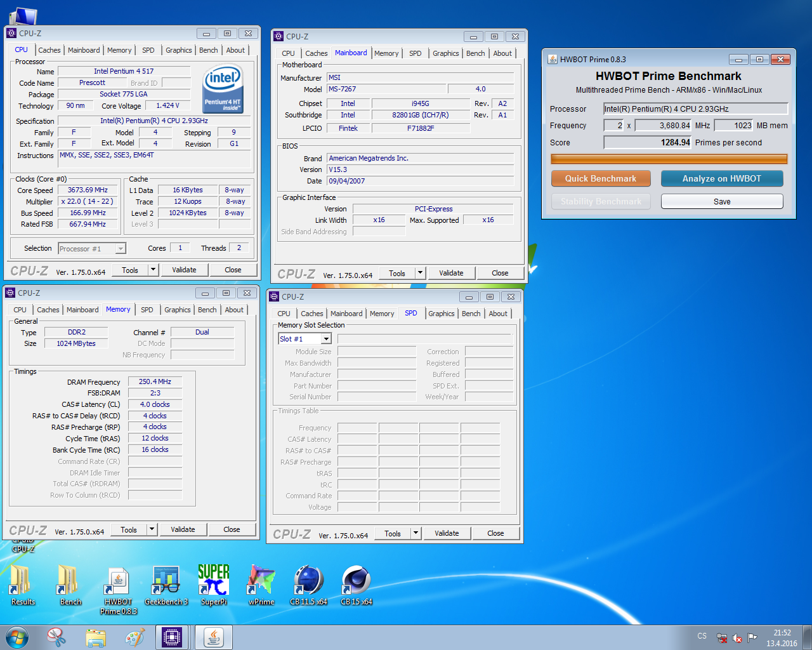The height and width of the screenshot is (650, 812).
Task: Click the Java icon in HWBOT Prime title bar
Action: [x=553, y=59]
